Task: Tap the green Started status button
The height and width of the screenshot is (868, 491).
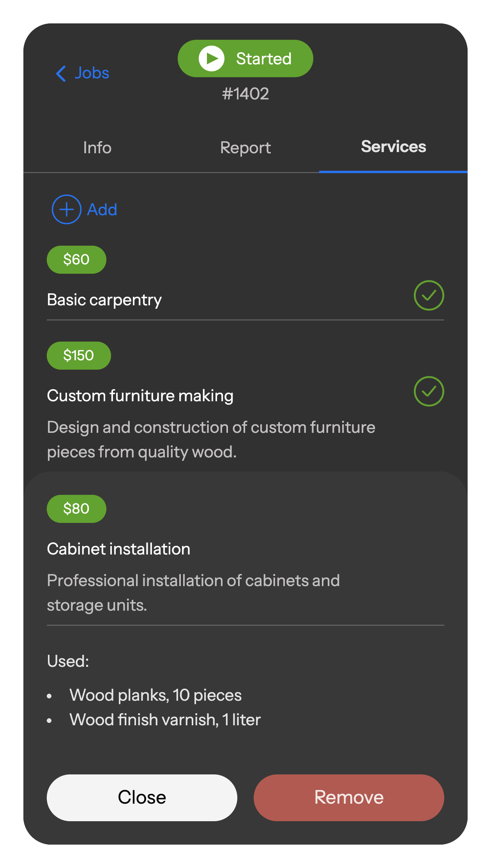Action: pyautogui.click(x=245, y=58)
